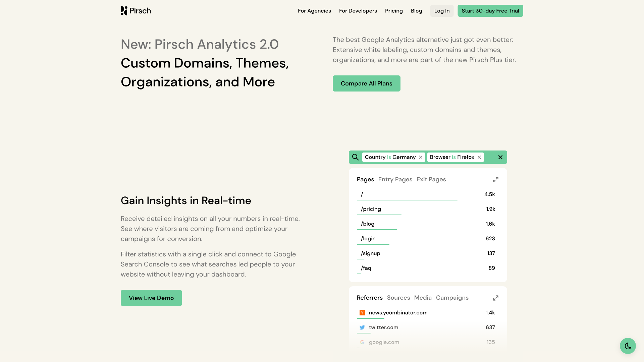644x362 pixels.
Task: Click the Log In button
Action: (442, 11)
